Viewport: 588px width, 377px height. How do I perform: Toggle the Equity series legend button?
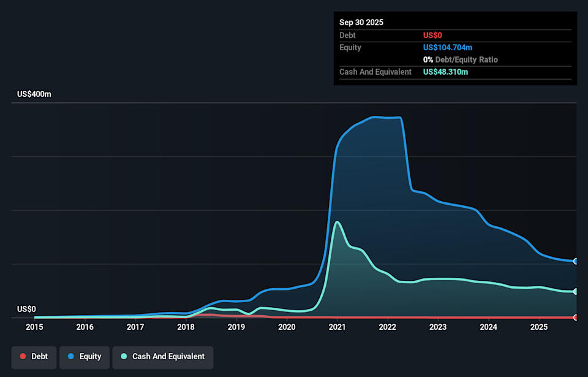(x=85, y=357)
